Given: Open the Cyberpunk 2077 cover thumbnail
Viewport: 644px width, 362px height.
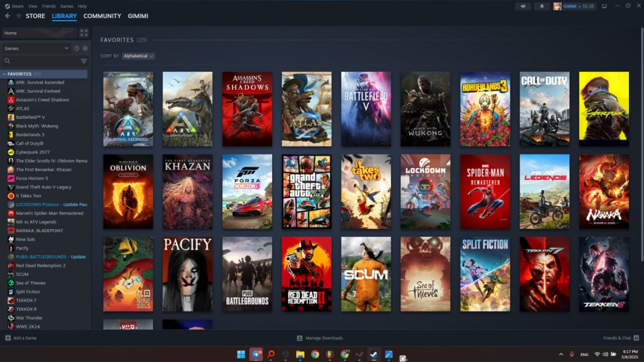Looking at the screenshot, I should click(x=604, y=109).
